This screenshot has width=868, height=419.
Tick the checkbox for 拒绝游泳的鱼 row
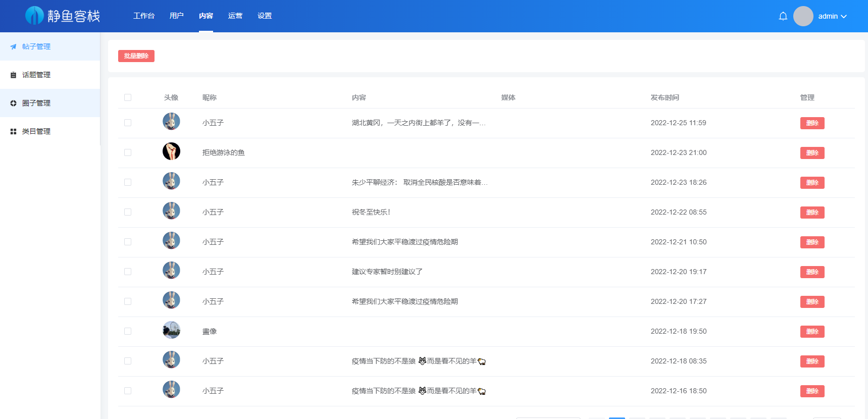[x=128, y=152]
